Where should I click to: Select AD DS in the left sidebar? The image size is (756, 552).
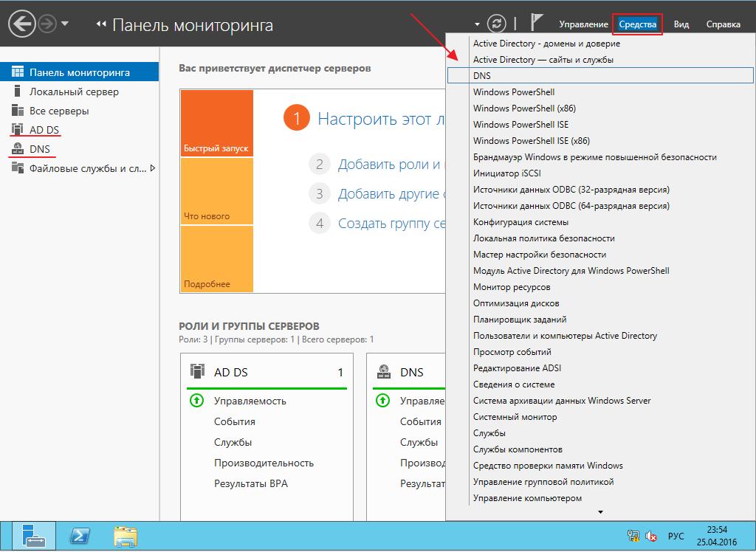44,130
